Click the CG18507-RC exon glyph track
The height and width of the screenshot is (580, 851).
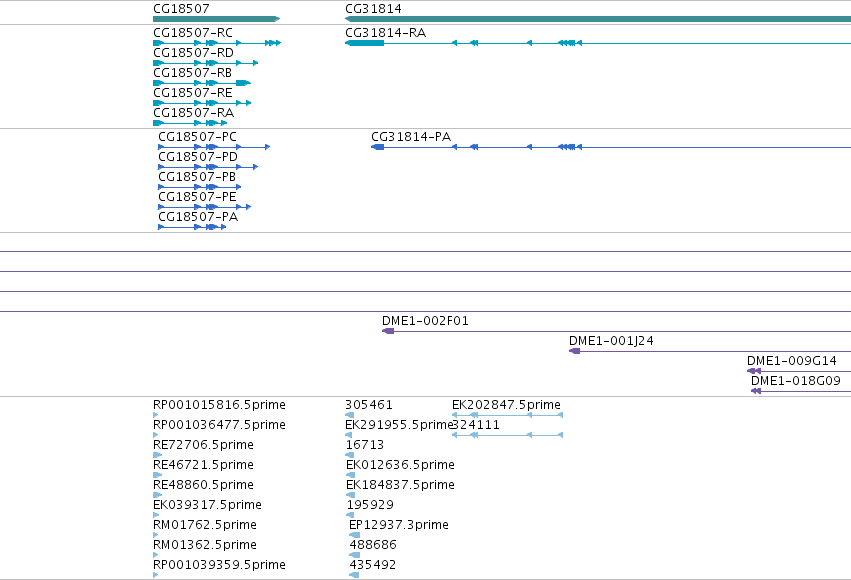[217, 43]
